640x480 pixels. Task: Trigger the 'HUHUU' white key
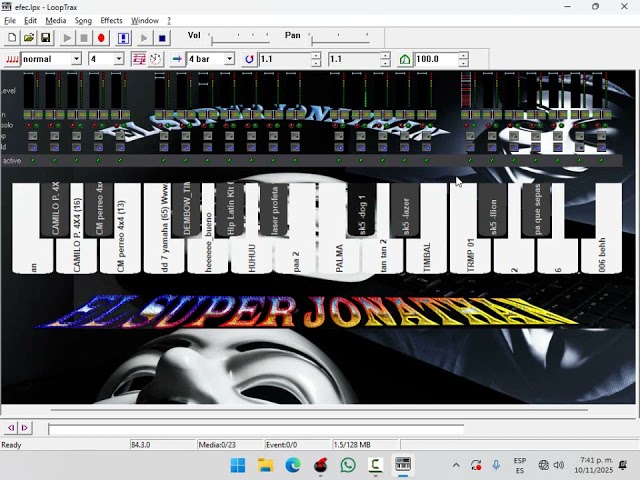(251, 257)
